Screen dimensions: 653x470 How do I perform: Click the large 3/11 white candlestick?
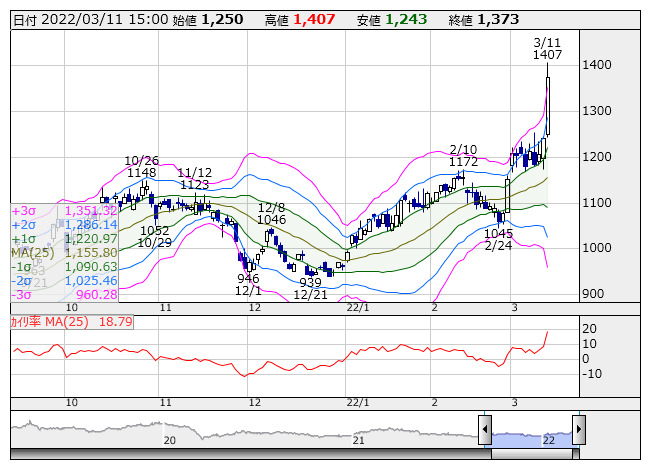pyautogui.click(x=548, y=106)
